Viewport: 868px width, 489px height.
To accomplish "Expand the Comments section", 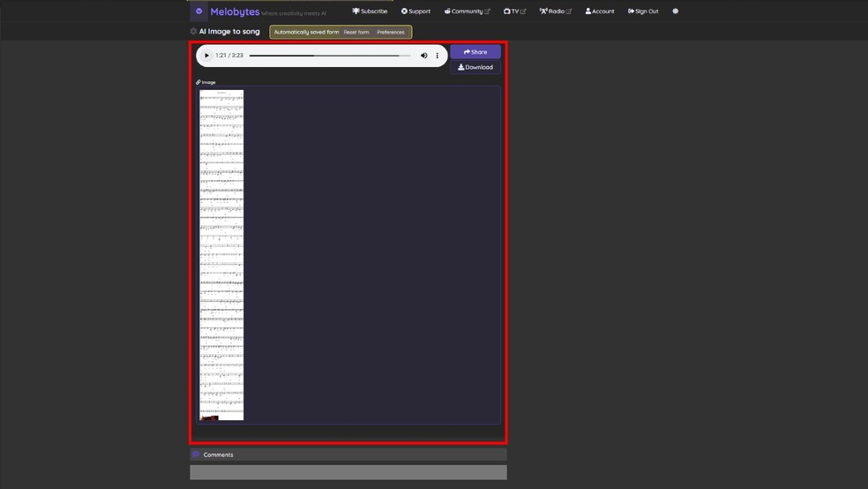I will pos(348,455).
